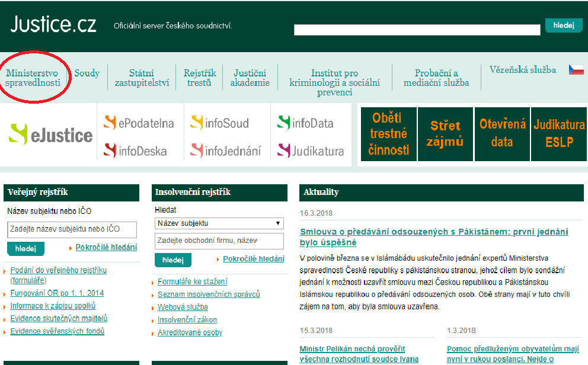This screenshot has height=365, width=588.
Task: Open Probační a mediační služba menu item
Action: [436, 78]
